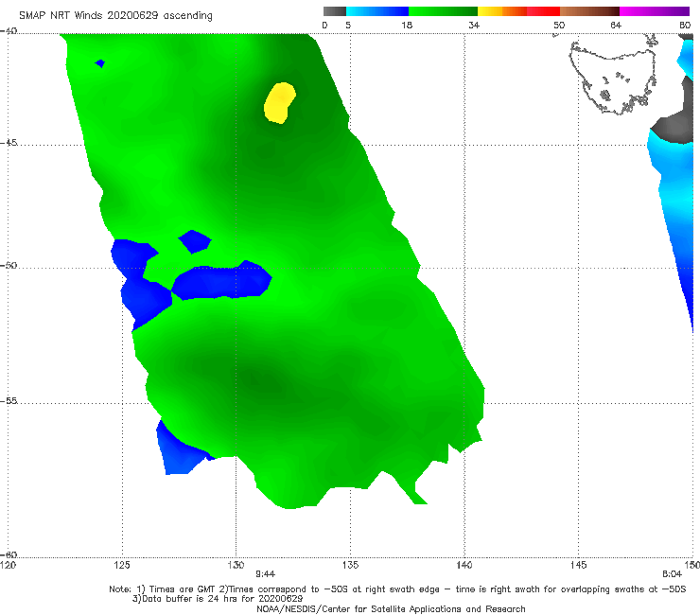The width and height of the screenshot is (700, 615).
Task: Click the swath time label '8:04'
Action: pyautogui.click(x=672, y=574)
